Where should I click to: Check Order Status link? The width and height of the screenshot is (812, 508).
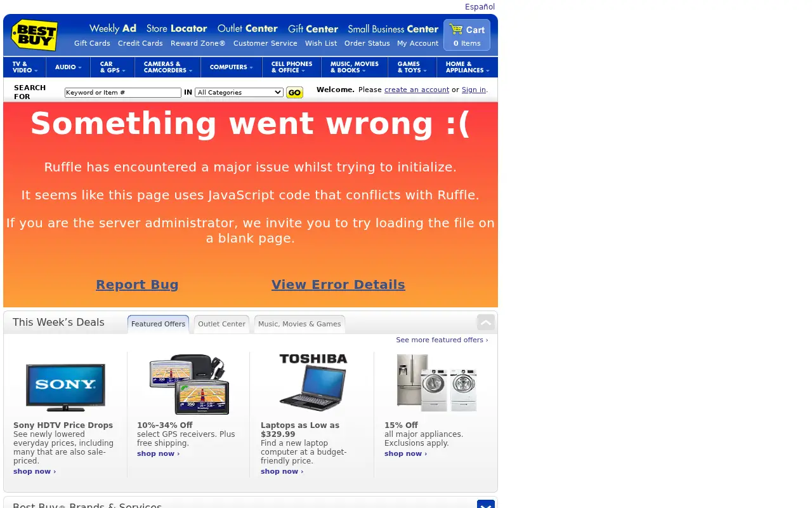(x=367, y=43)
